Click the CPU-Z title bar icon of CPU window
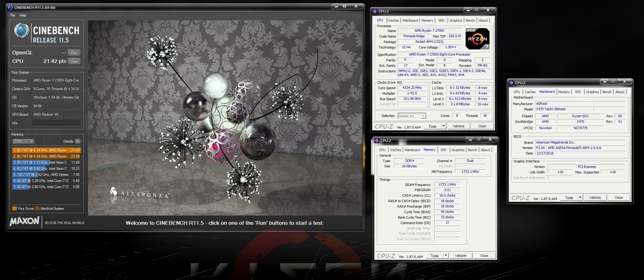 (x=375, y=11)
